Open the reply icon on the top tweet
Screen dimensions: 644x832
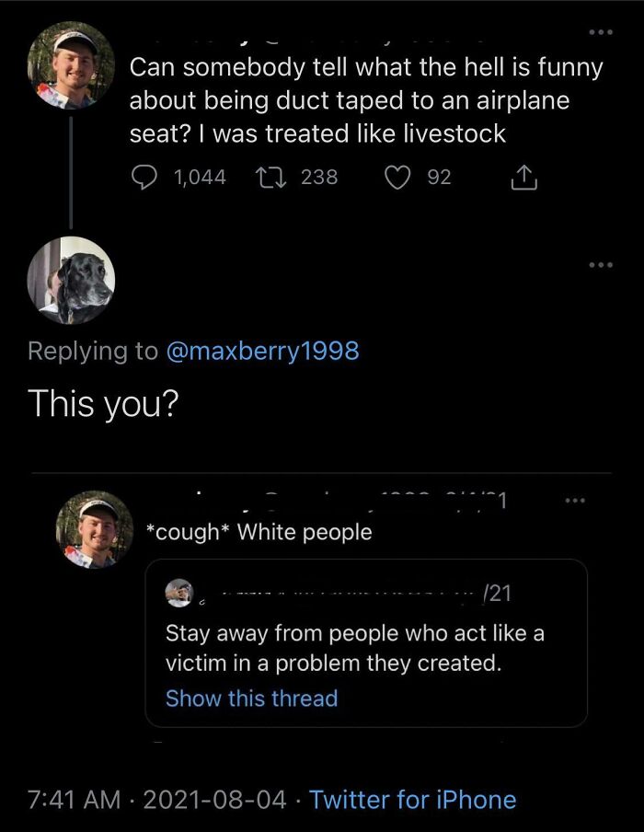(x=145, y=177)
